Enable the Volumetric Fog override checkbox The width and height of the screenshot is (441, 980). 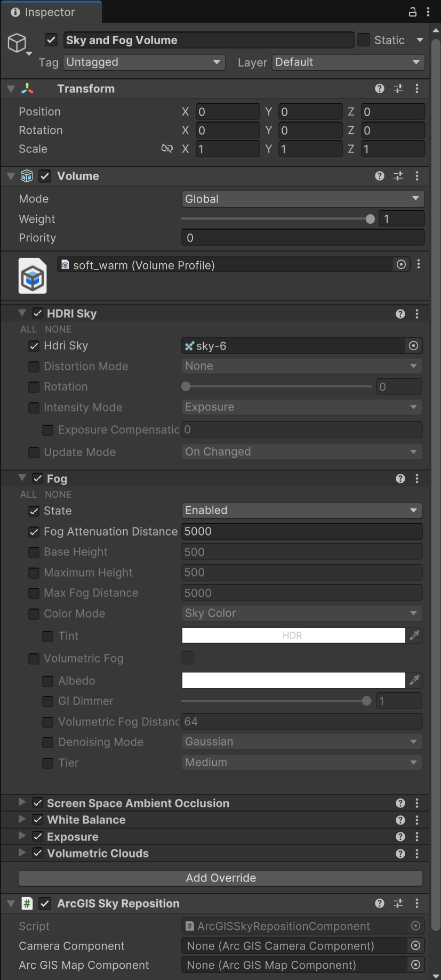(x=34, y=659)
